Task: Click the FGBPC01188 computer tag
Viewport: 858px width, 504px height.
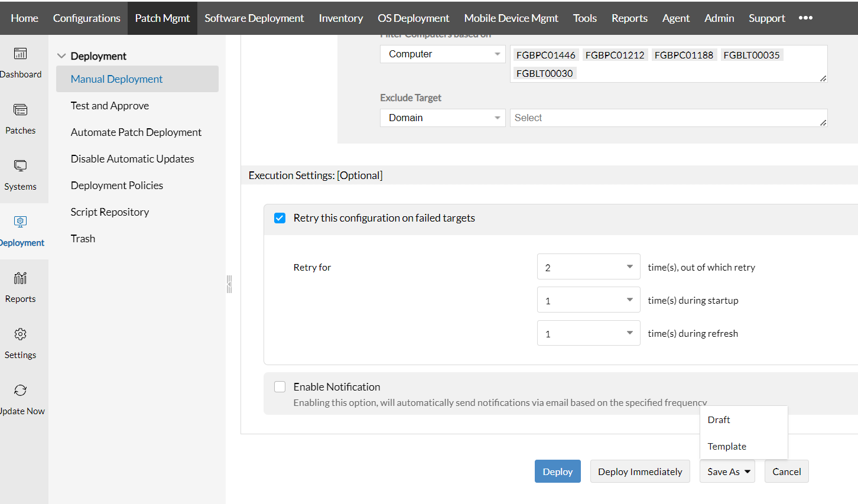Action: point(684,55)
